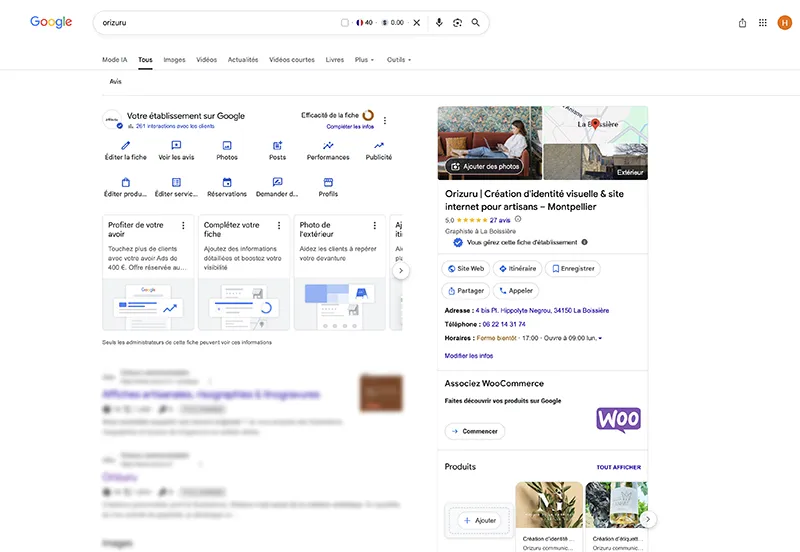Click the Appeler button

[516, 291]
